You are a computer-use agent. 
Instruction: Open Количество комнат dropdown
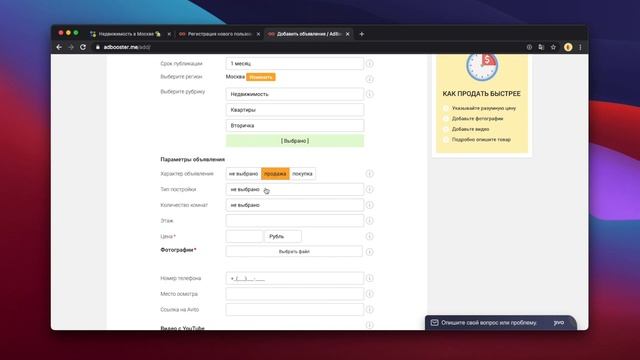point(295,205)
